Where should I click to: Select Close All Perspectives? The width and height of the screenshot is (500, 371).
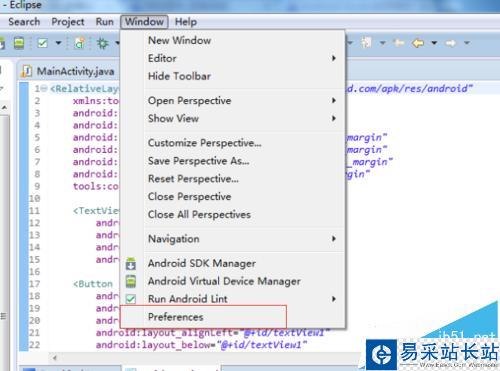point(232,214)
